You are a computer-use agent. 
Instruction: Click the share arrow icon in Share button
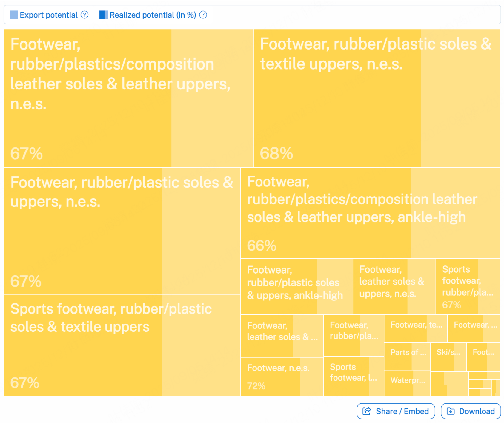pos(367,411)
